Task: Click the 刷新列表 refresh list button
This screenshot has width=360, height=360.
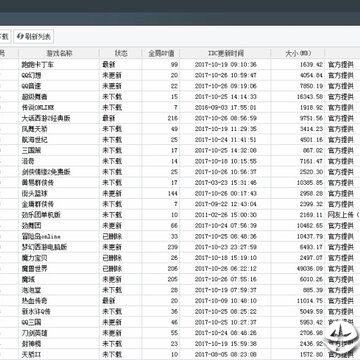Action: pos(34,37)
